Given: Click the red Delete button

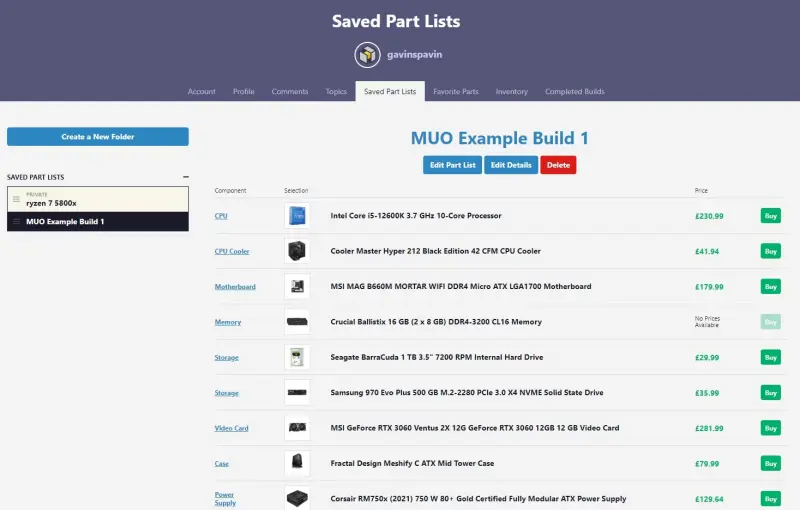Looking at the screenshot, I should click(x=558, y=165).
